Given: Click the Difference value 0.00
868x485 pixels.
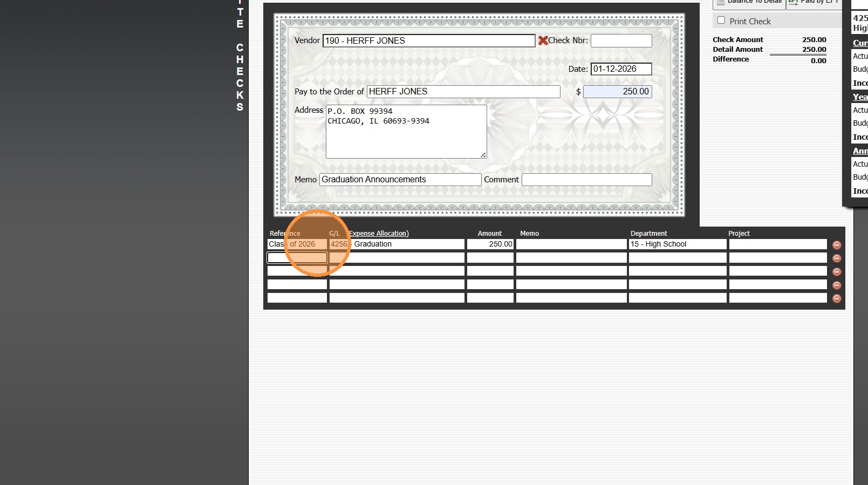Looking at the screenshot, I should (818, 61).
